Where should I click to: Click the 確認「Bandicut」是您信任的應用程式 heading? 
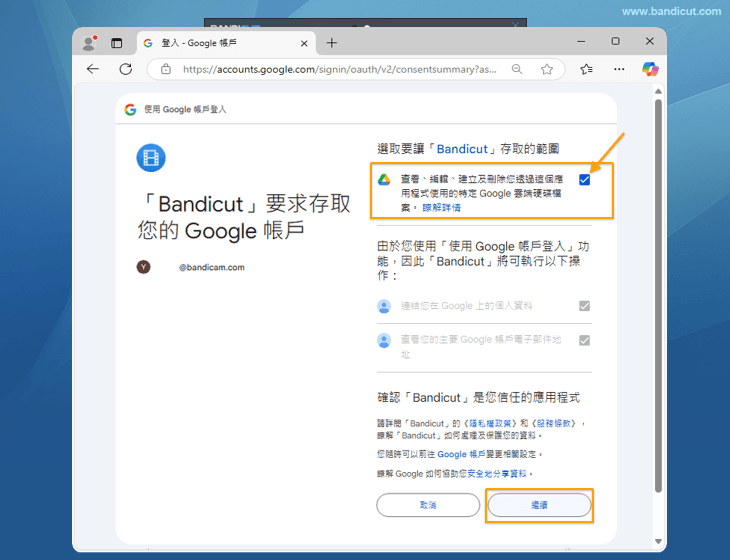(478, 398)
